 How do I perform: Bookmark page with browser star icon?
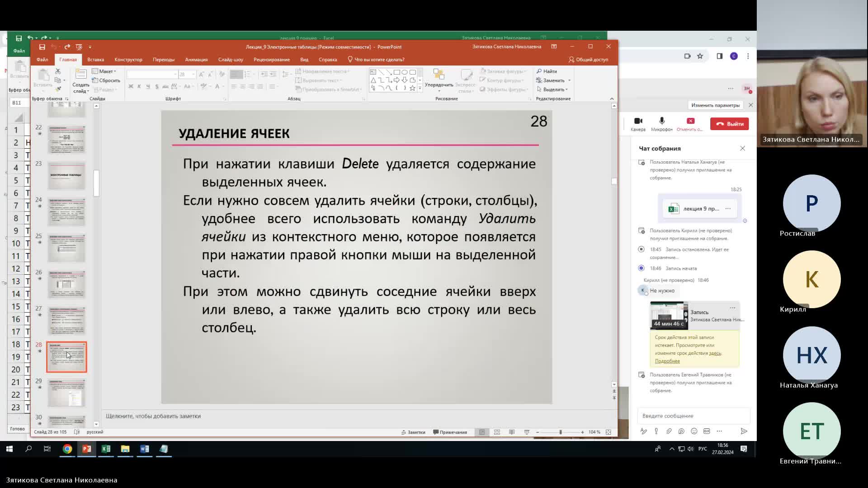700,56
